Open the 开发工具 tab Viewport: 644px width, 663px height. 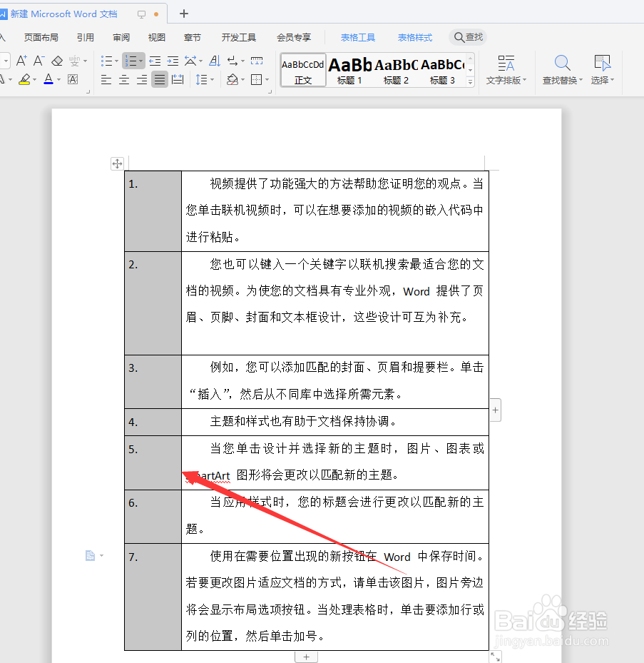click(x=239, y=38)
